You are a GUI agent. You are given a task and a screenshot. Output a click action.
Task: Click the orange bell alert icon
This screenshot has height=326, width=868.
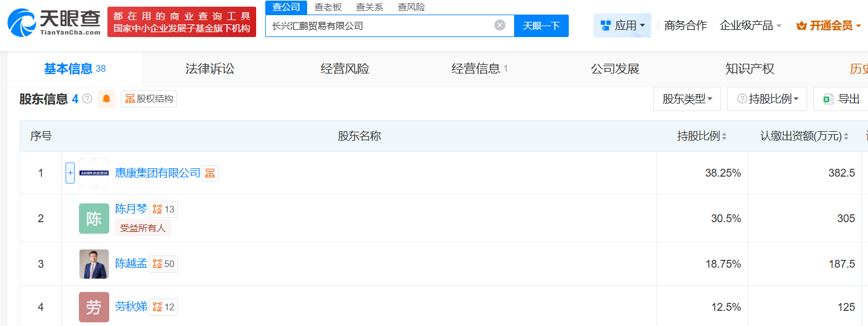point(107,99)
